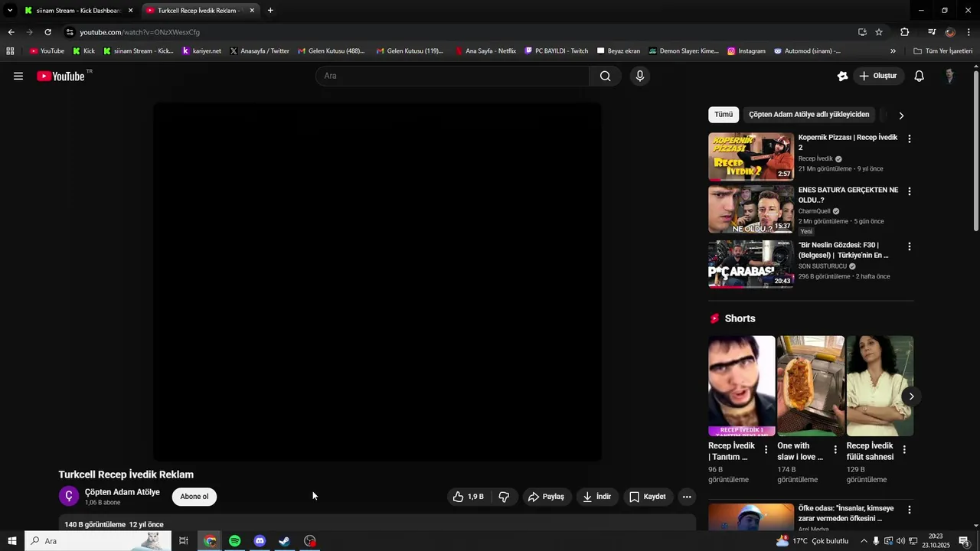Open options for One with slaw short
This screenshot has height=551, width=980.
coord(835,449)
